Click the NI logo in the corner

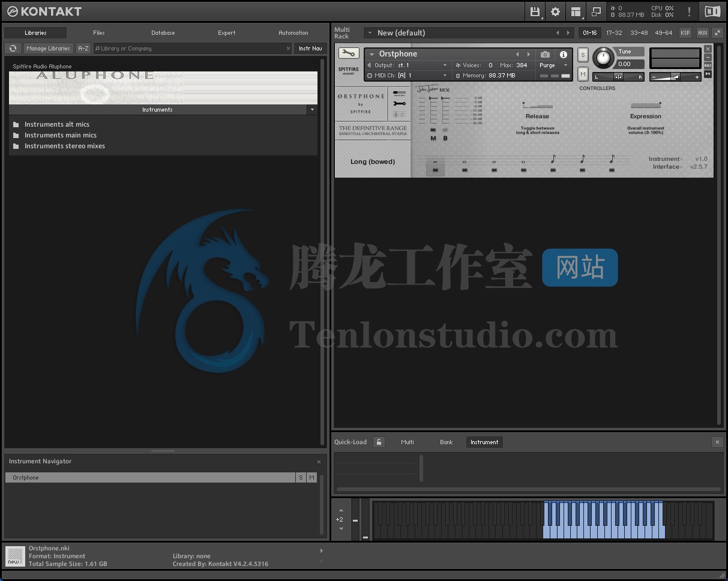coord(712,11)
